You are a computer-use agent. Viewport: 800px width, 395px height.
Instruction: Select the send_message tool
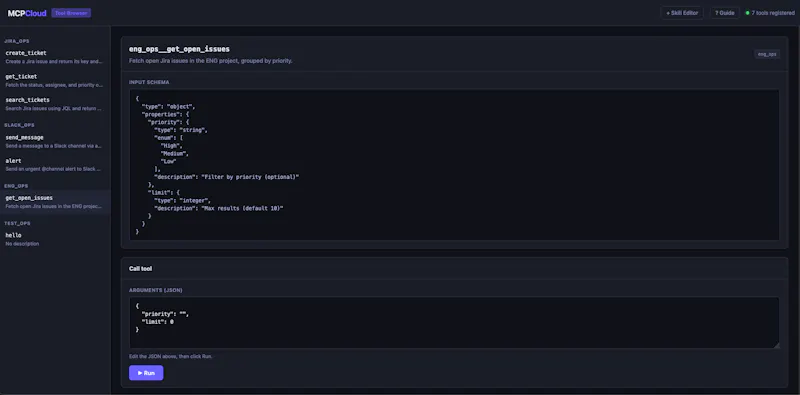click(x=55, y=141)
